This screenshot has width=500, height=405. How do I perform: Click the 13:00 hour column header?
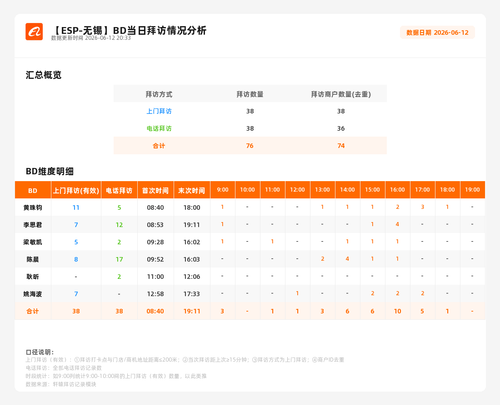(322, 190)
